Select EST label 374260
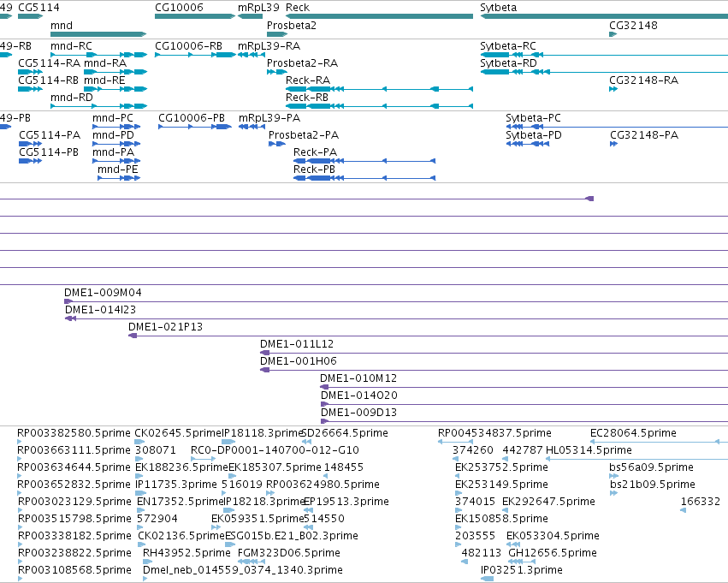 tap(472, 450)
